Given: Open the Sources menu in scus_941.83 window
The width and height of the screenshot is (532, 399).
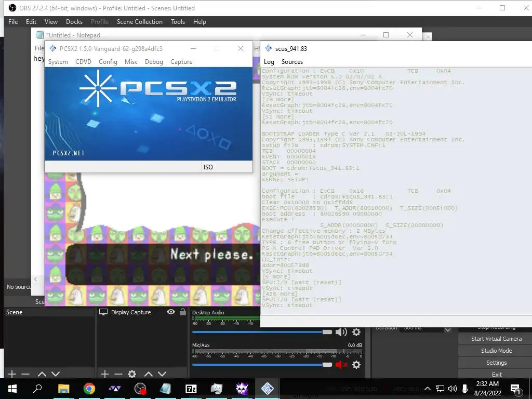Looking at the screenshot, I should pos(292,62).
